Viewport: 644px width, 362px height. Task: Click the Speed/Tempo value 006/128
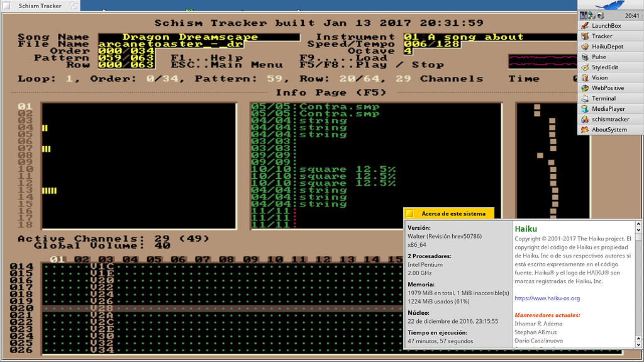click(x=431, y=44)
